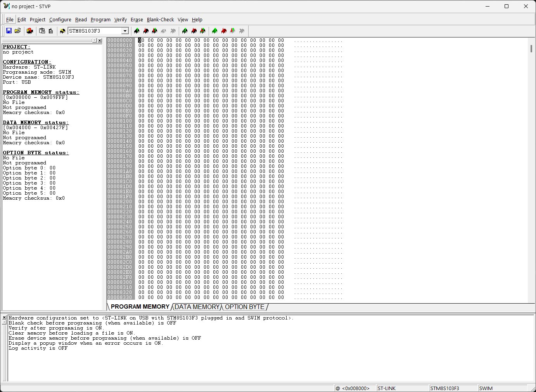Click DATA MEMORY status heading
This screenshot has width=536, height=392.
(x=36, y=123)
